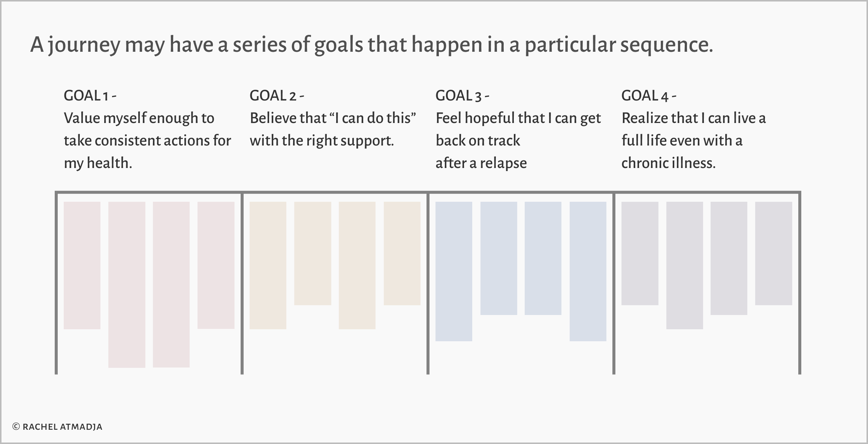Image resolution: width=868 pixels, height=444 pixels.
Task: Click the slide title about journey goals
Action: 371,45
